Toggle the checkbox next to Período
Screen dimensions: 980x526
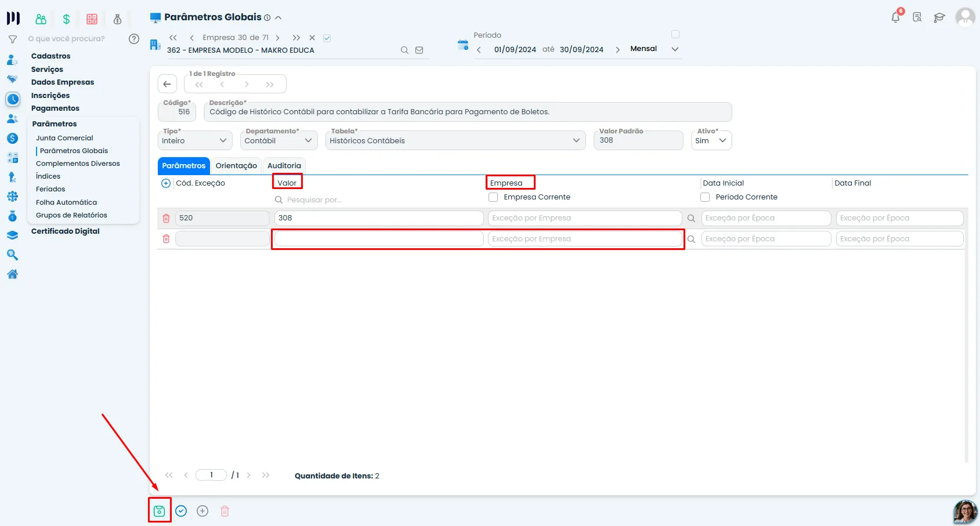pyautogui.click(x=675, y=34)
